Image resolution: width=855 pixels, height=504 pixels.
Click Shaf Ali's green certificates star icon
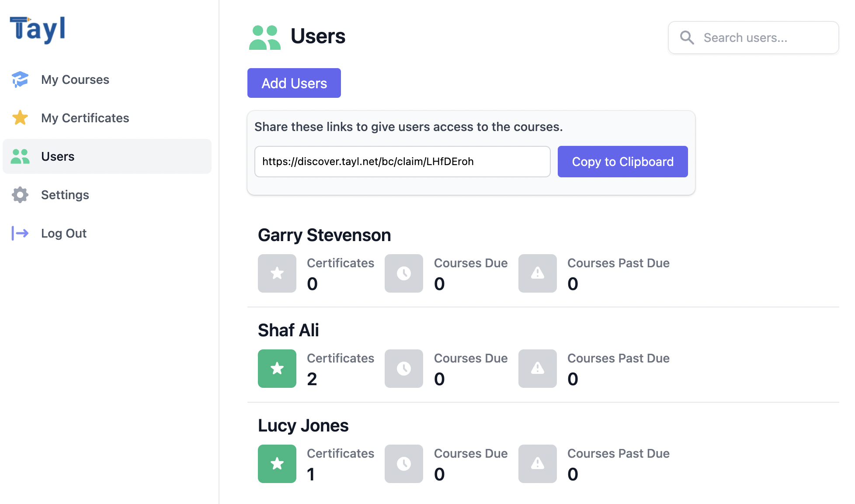[x=277, y=369]
